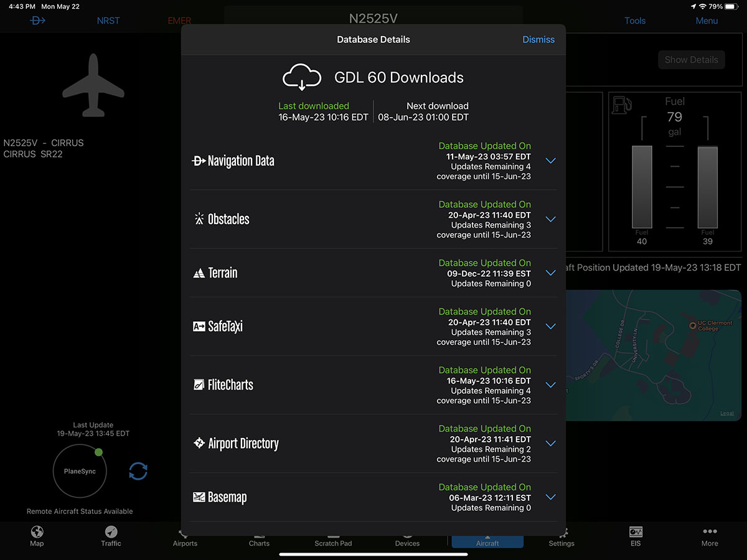Tap the Direct-To icon in top bar

tap(38, 21)
